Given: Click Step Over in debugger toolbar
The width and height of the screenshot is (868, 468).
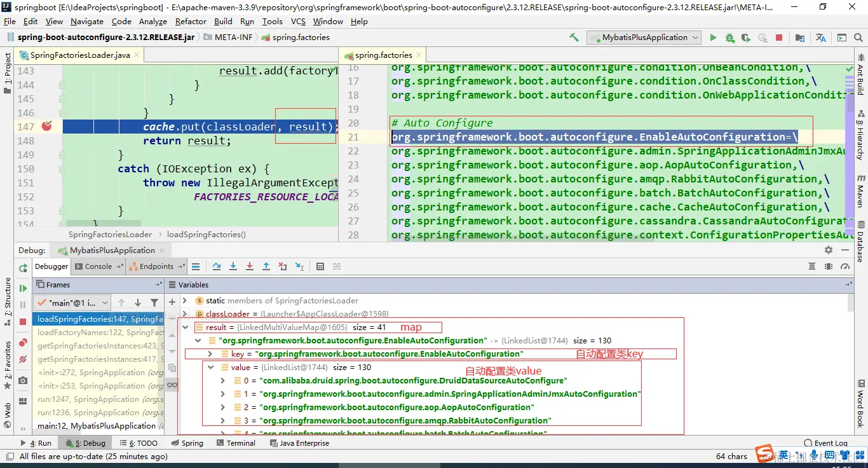Looking at the screenshot, I should tap(217, 266).
